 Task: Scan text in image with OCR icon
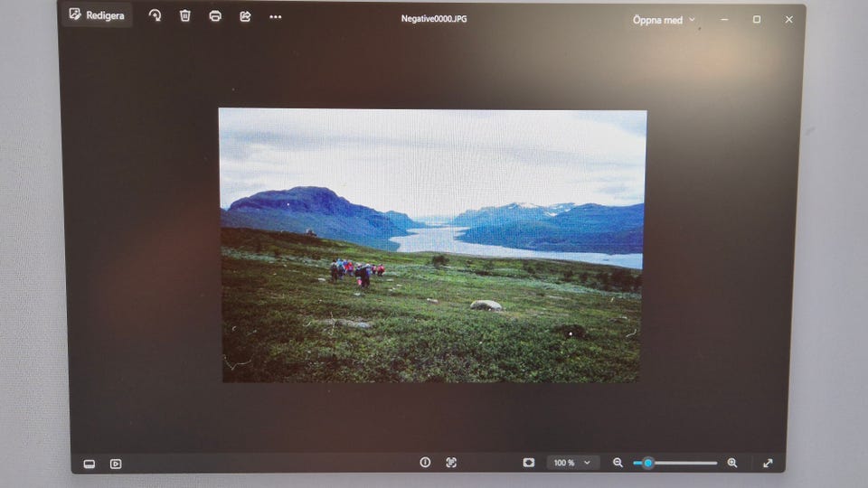pos(451,462)
